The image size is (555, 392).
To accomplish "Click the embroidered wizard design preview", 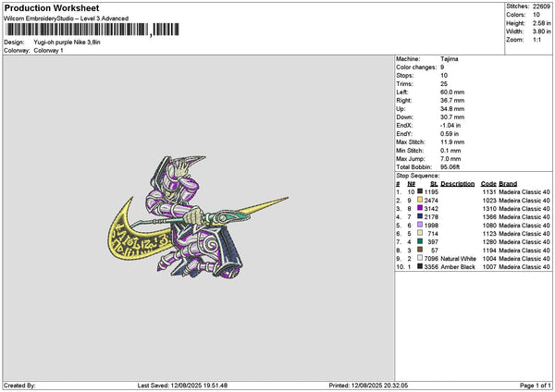I will coord(198,217).
